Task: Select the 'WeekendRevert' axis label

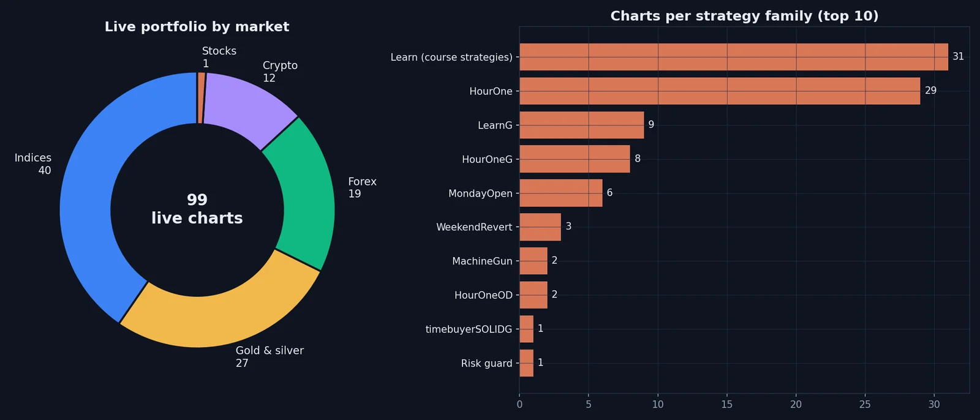Action: click(x=474, y=227)
